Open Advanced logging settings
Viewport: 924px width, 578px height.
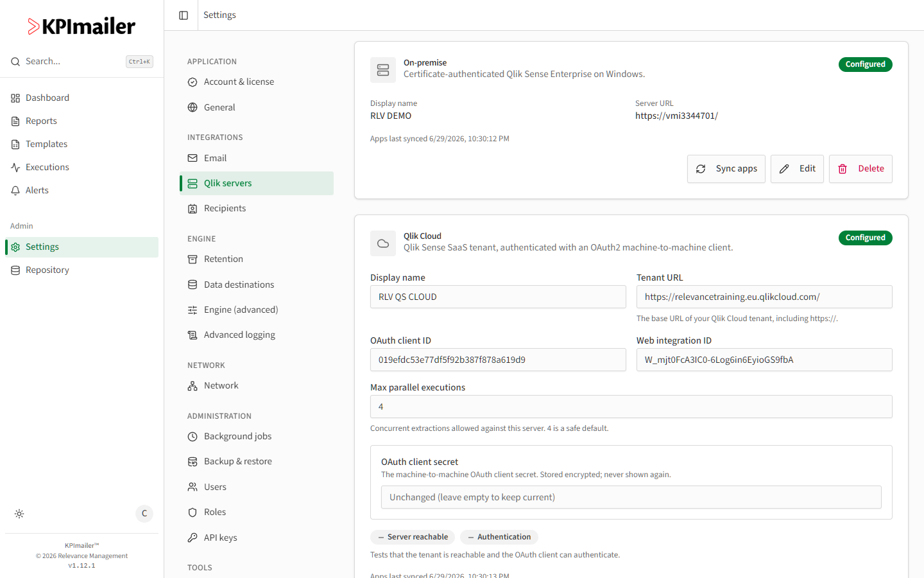pos(257,335)
